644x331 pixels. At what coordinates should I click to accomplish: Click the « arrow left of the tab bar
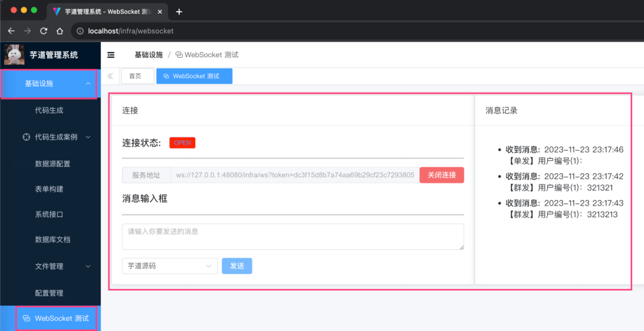[110, 76]
